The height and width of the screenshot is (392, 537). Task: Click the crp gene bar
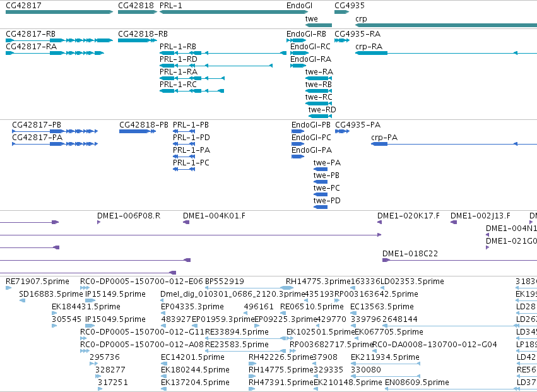tap(446, 25)
